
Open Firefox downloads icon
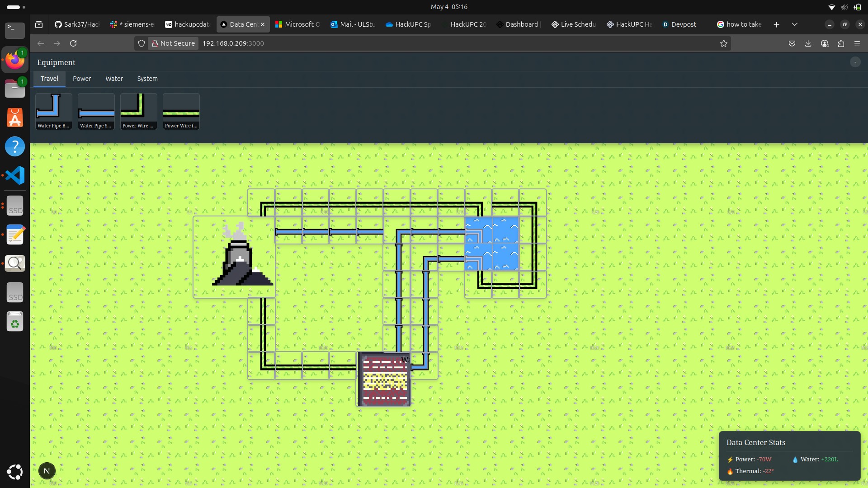[808, 43]
